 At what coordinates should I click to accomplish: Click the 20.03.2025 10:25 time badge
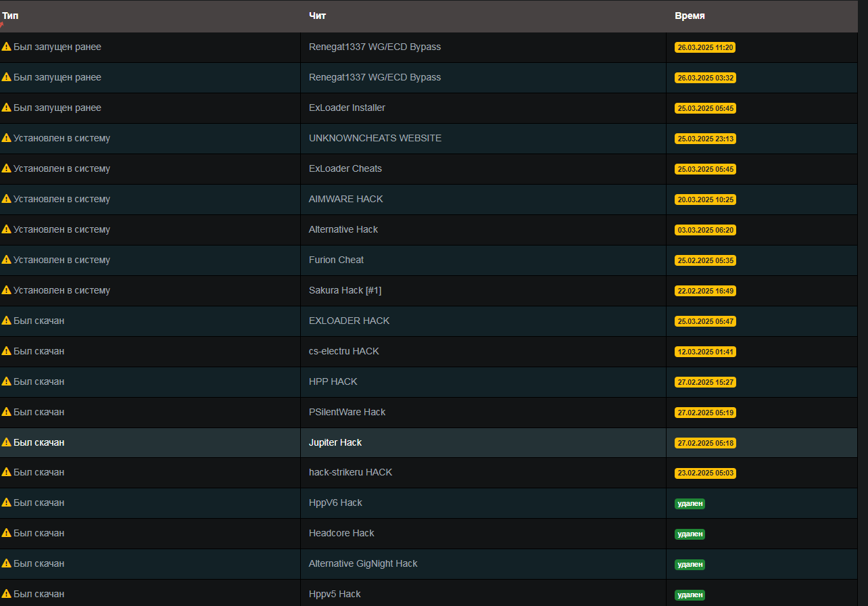pos(705,200)
